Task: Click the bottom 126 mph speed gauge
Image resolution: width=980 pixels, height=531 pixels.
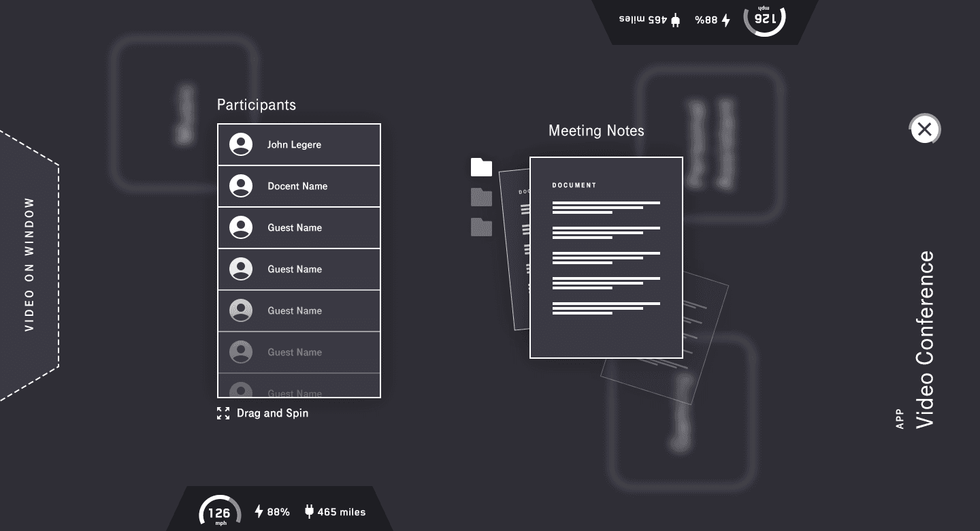Action: coord(219,512)
